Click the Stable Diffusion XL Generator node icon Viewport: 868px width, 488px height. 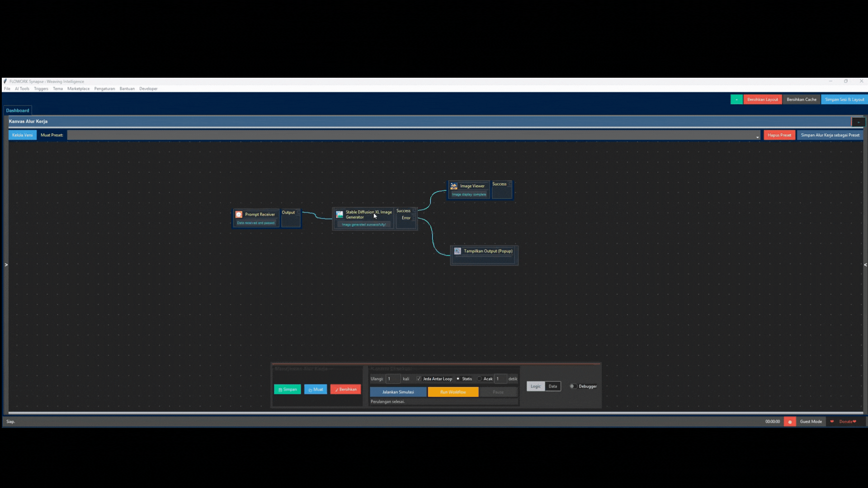[340, 214]
